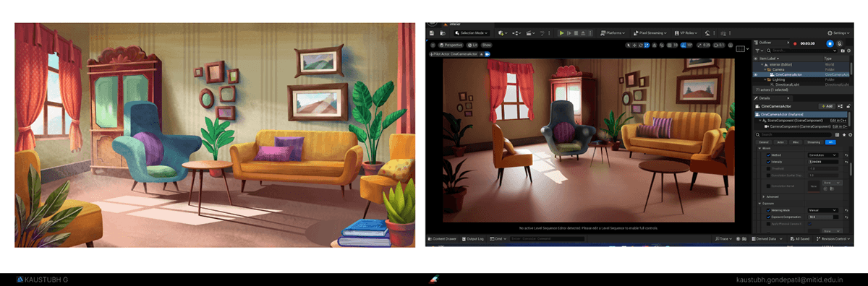Open the camera speed setting

tap(719, 45)
